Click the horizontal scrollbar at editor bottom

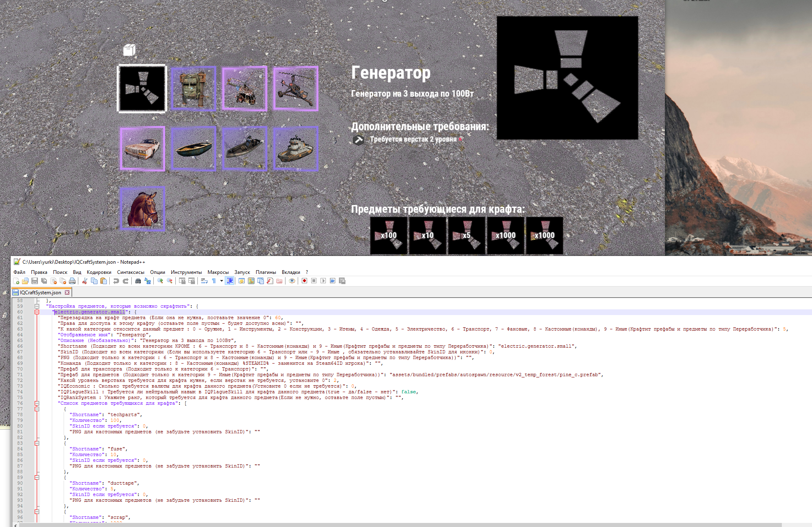point(400,525)
